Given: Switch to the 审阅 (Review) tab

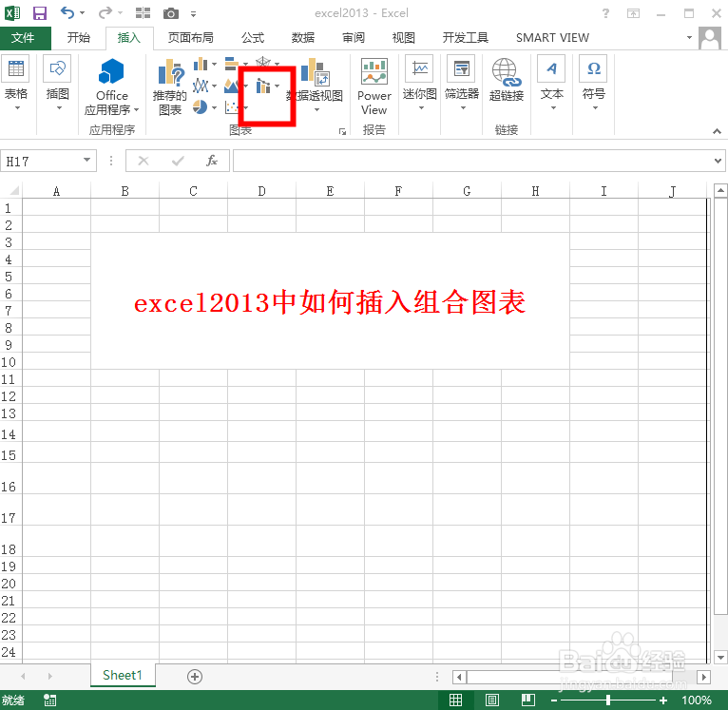Looking at the screenshot, I should [x=354, y=38].
